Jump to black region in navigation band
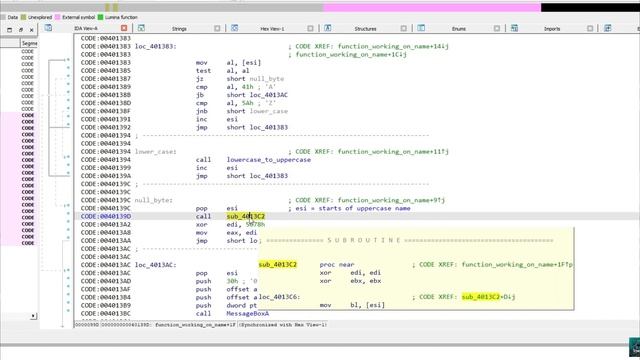Image resolution: width=640 pixels, height=360 pixels. pos(590,7)
